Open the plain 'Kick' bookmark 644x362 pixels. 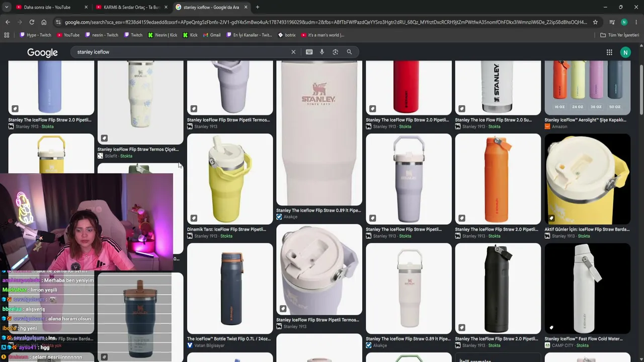pyautogui.click(x=190, y=35)
